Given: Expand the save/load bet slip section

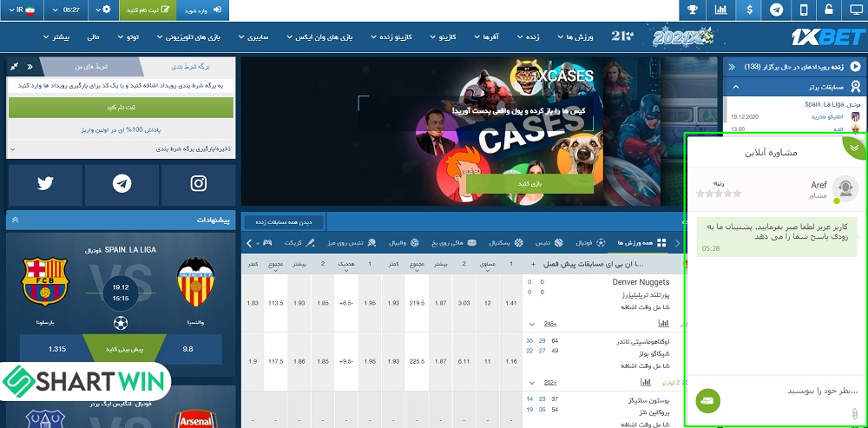Looking at the screenshot, I should pos(121,149).
